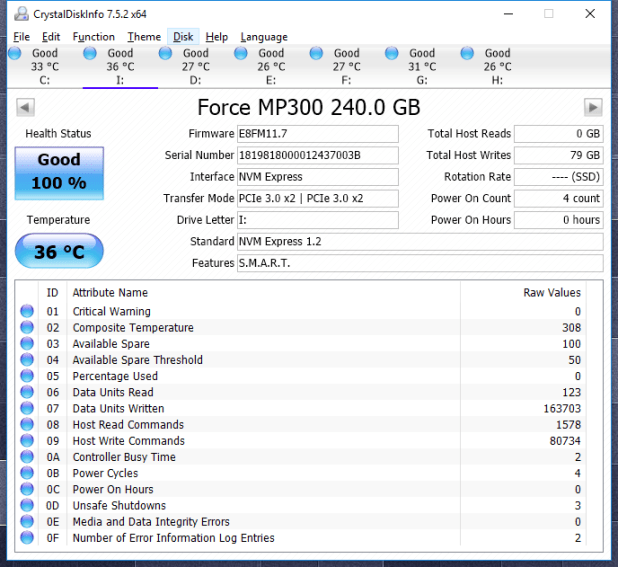Click status icon for Error Information Log Entries row
The width and height of the screenshot is (618, 567).
tap(27, 537)
